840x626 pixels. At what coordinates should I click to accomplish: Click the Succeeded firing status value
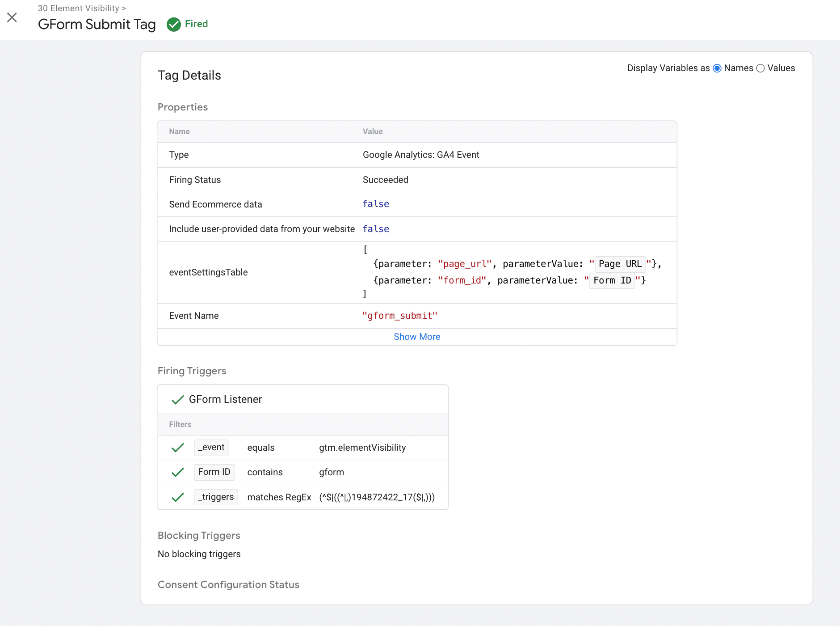click(386, 180)
